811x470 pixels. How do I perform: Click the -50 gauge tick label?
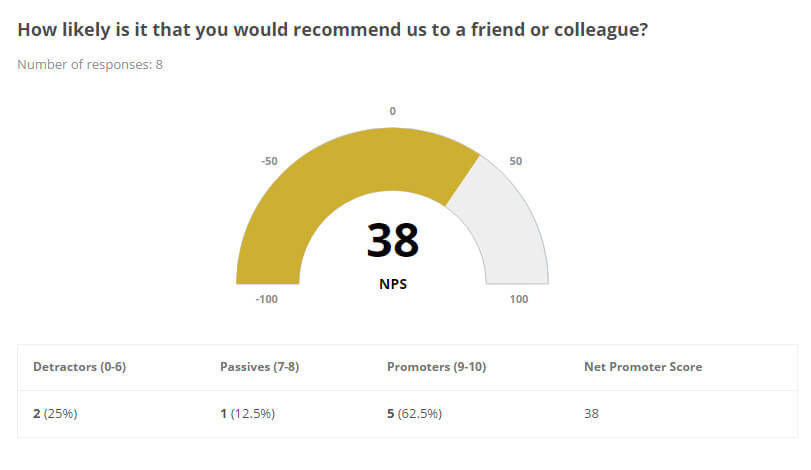(x=269, y=160)
